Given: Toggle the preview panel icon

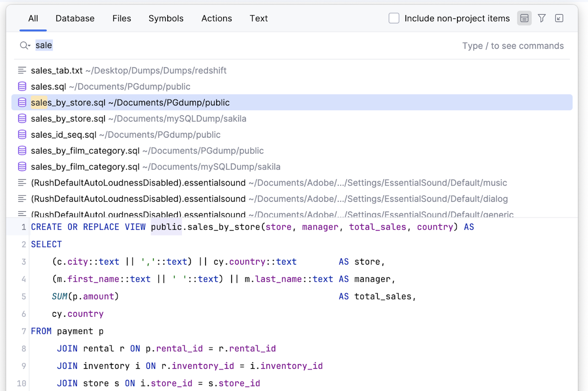Looking at the screenshot, I should [x=524, y=19].
